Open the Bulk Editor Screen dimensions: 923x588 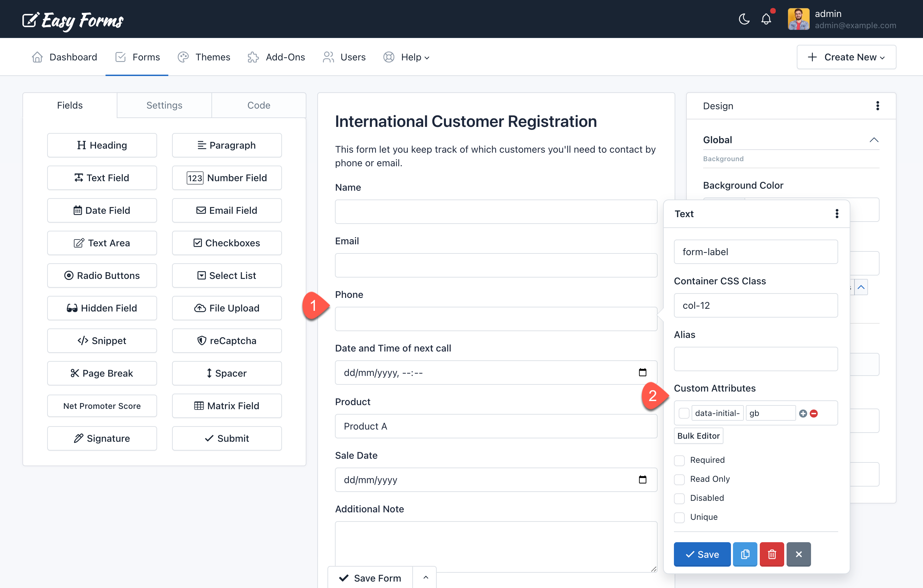click(x=698, y=436)
